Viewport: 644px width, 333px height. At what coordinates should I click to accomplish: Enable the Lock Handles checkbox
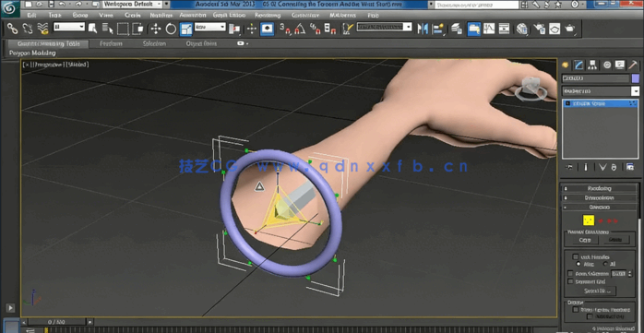point(576,256)
